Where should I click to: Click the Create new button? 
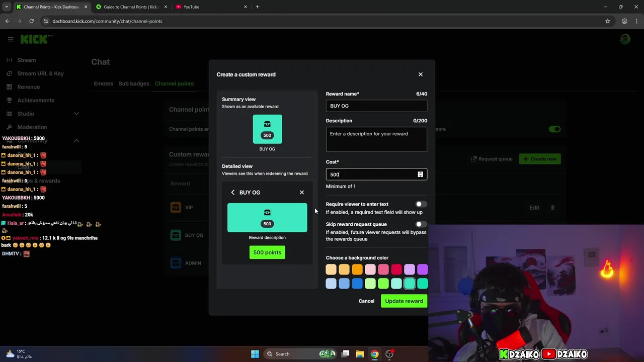pyautogui.click(x=540, y=159)
